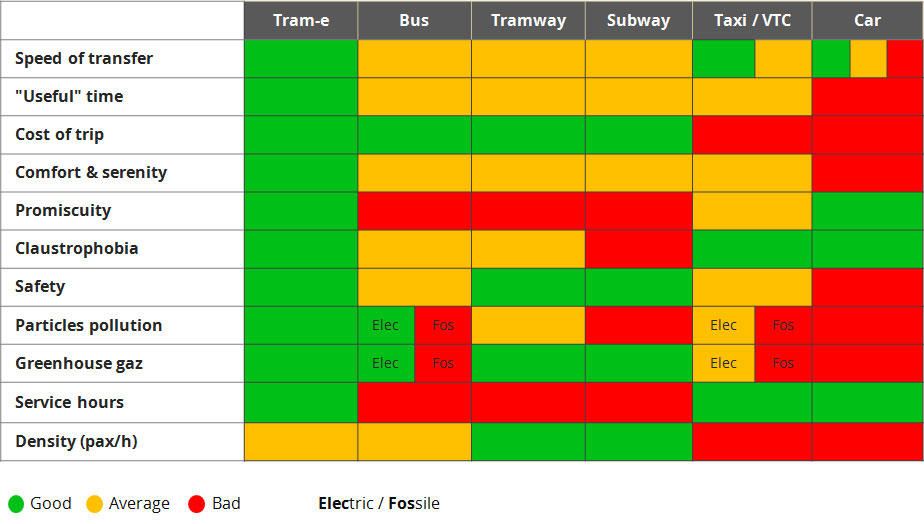Screen dimensions: 924x524
Task: Click the Service hours row label
Action: (69, 402)
